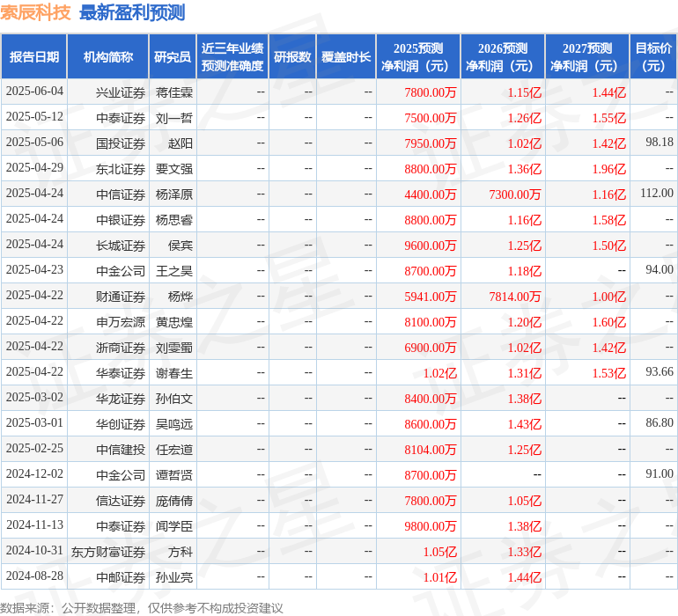Image resolution: width=678 pixels, height=616 pixels.
Task: Click the 研究员 column header
Action: click(x=172, y=57)
